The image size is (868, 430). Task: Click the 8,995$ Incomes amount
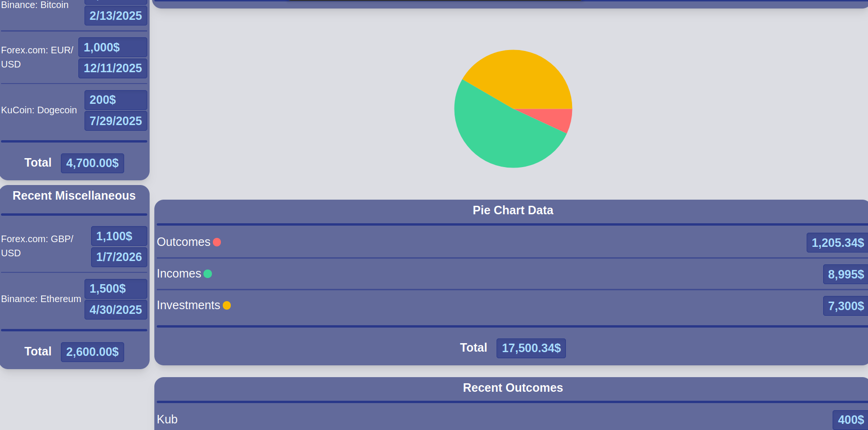(845, 274)
